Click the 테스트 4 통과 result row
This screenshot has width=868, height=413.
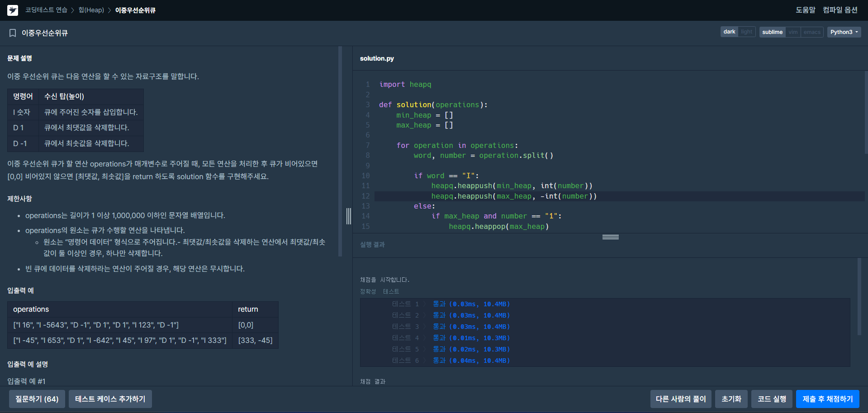pyautogui.click(x=451, y=338)
